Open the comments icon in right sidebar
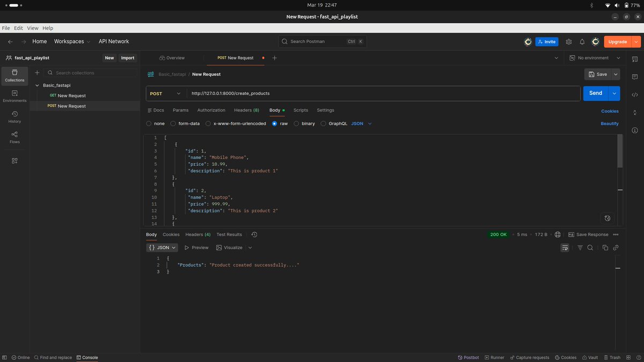The width and height of the screenshot is (644, 362). [x=635, y=77]
